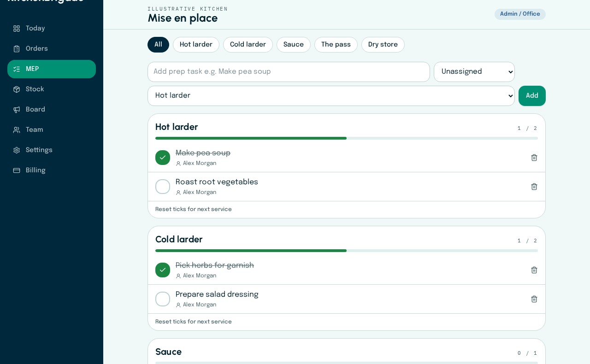Delete the Prepare salad dressing task

pyautogui.click(x=534, y=299)
